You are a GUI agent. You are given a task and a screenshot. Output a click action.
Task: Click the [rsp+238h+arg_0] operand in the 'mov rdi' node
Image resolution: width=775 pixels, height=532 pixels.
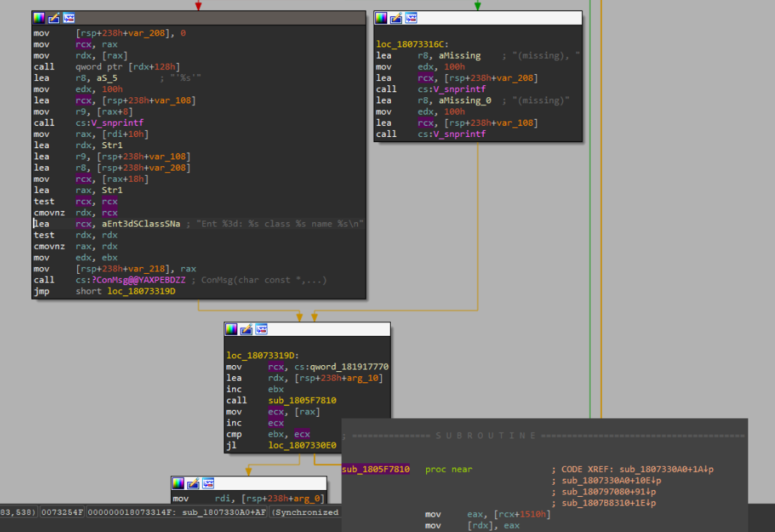point(283,498)
